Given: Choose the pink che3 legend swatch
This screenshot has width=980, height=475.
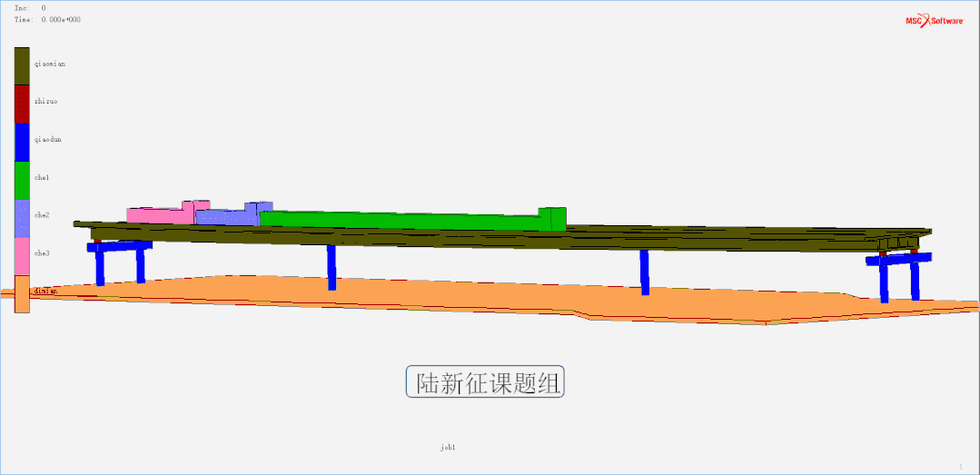Looking at the screenshot, I should click(x=22, y=255).
